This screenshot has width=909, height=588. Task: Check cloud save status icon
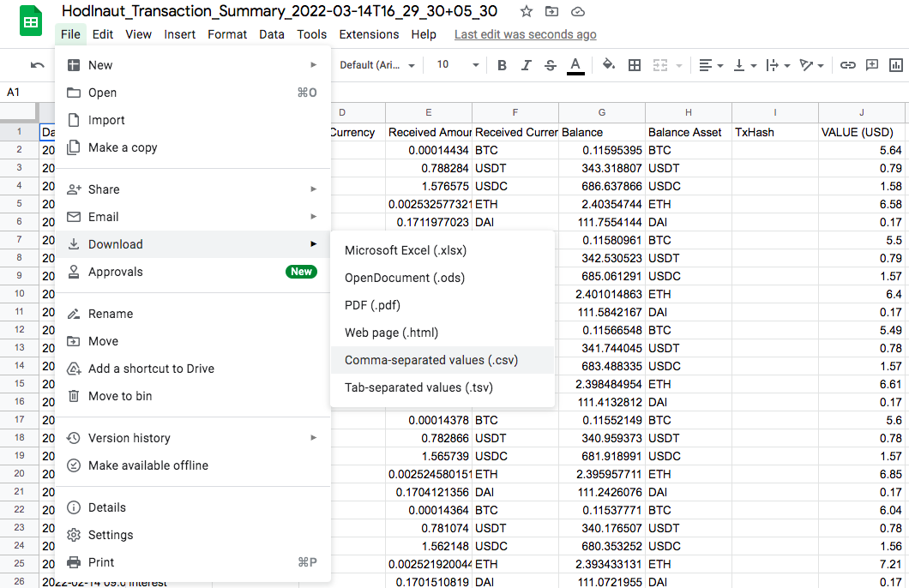coord(578,11)
